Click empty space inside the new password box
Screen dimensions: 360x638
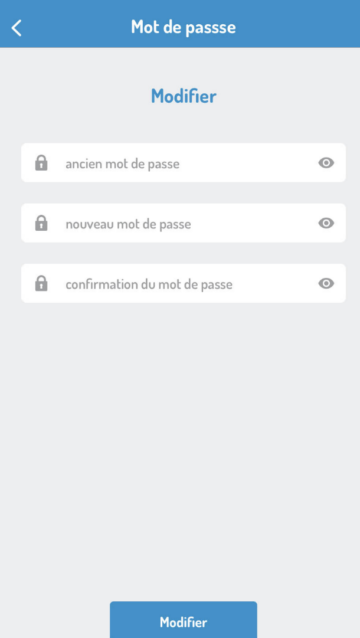coord(254,223)
